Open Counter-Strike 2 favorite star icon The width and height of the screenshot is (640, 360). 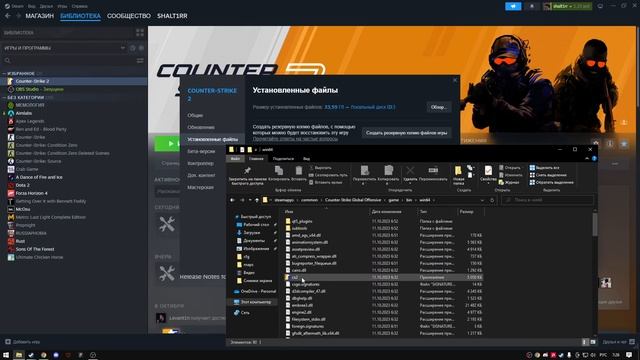[624, 144]
